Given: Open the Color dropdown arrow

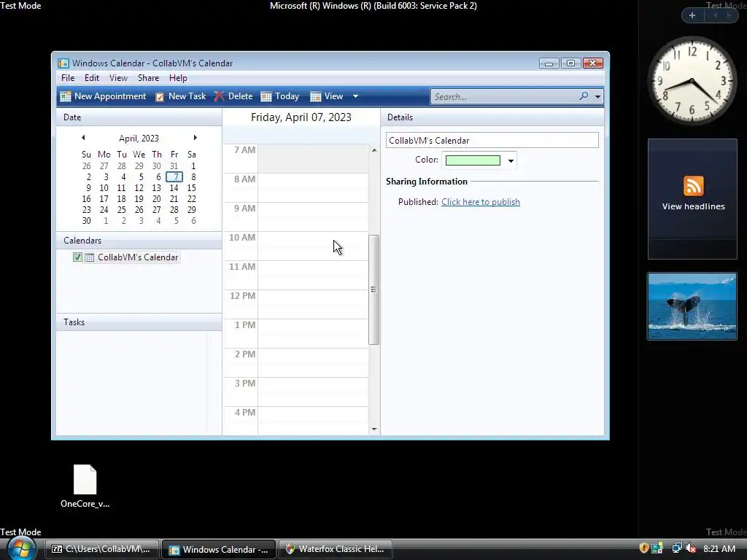Looking at the screenshot, I should pyautogui.click(x=511, y=161).
